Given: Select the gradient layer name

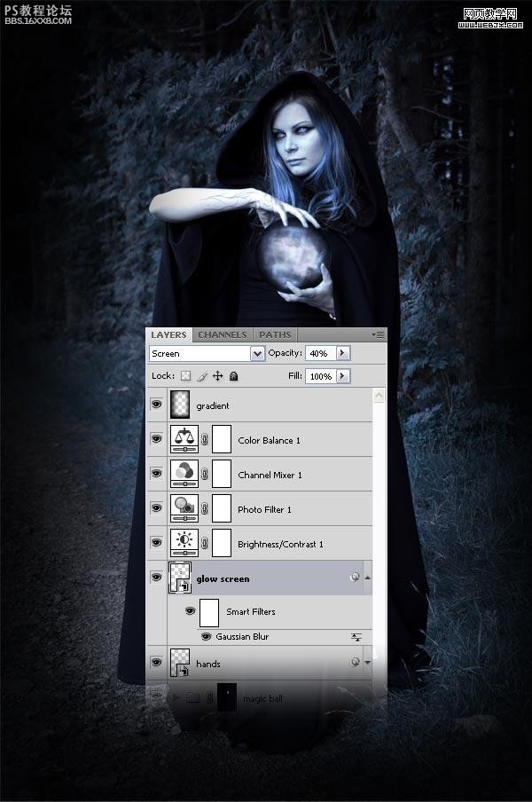Looking at the screenshot, I should [213, 405].
